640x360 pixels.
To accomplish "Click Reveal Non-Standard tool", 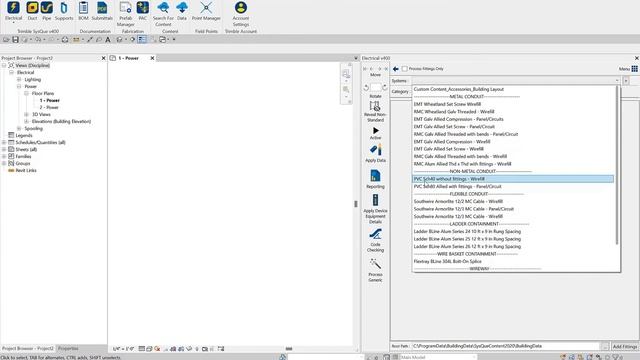I will coord(375,112).
